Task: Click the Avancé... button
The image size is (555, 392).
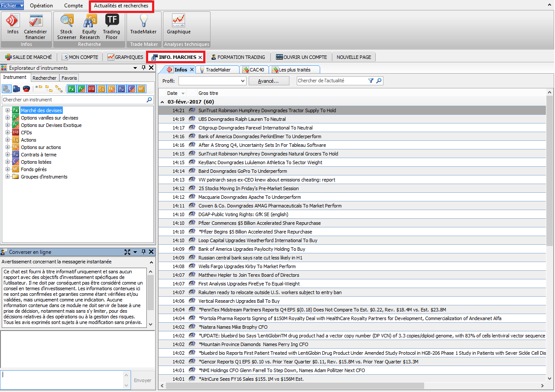Action: click(x=268, y=81)
